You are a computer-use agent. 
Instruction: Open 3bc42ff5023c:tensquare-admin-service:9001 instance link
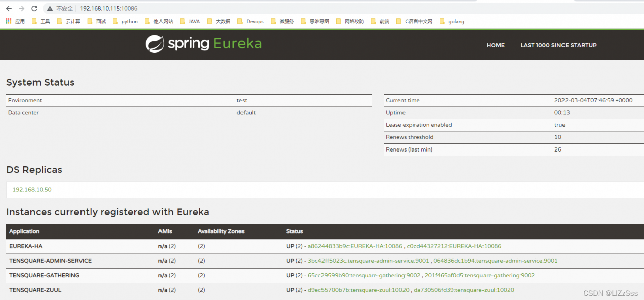point(369,261)
